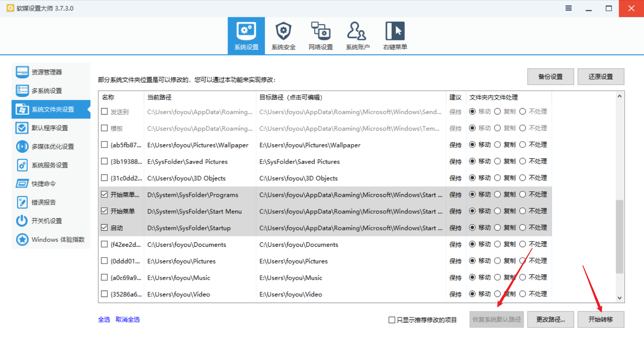Open the 右键菜单 icon
Viewport: 644px width, 344px height.
click(395, 36)
